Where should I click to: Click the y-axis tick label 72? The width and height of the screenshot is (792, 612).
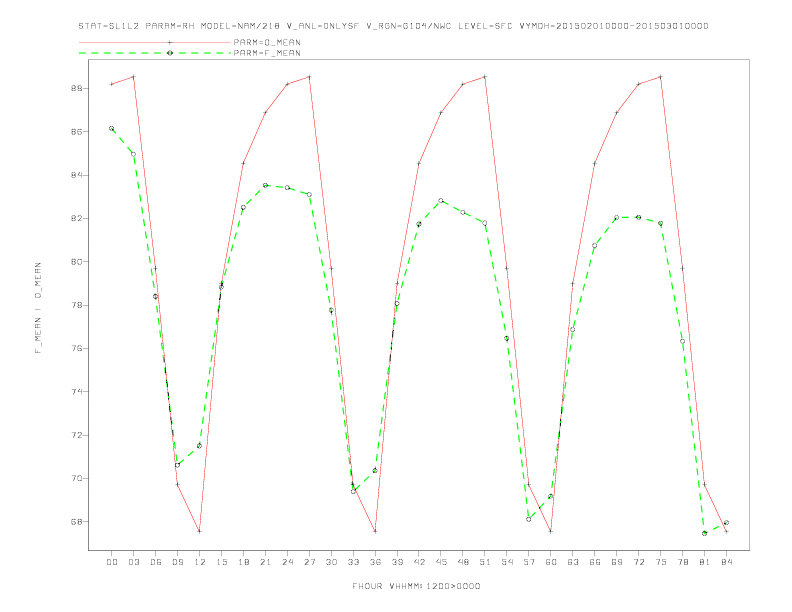click(78, 435)
